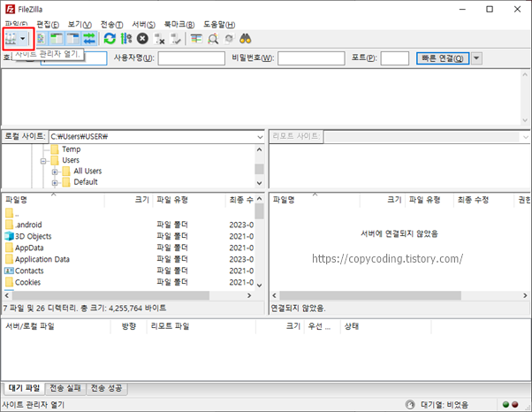The height and width of the screenshot is (412, 532).
Task: Switch to the 대기 파일 tab
Action: click(24, 388)
